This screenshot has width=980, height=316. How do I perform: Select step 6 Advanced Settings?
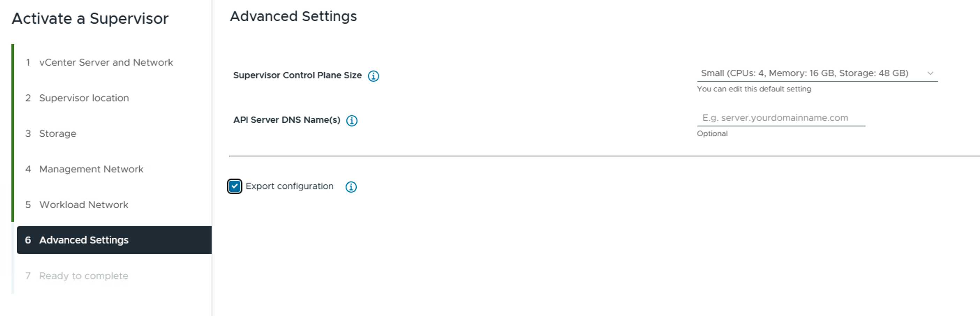coord(114,240)
